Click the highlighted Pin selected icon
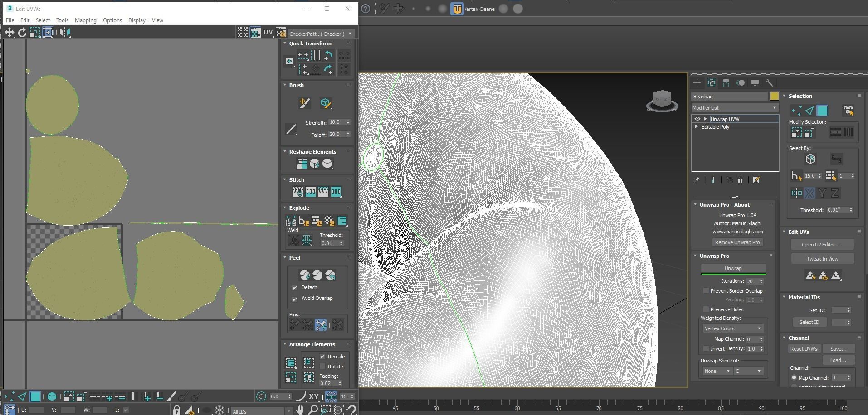 pyautogui.click(x=321, y=325)
